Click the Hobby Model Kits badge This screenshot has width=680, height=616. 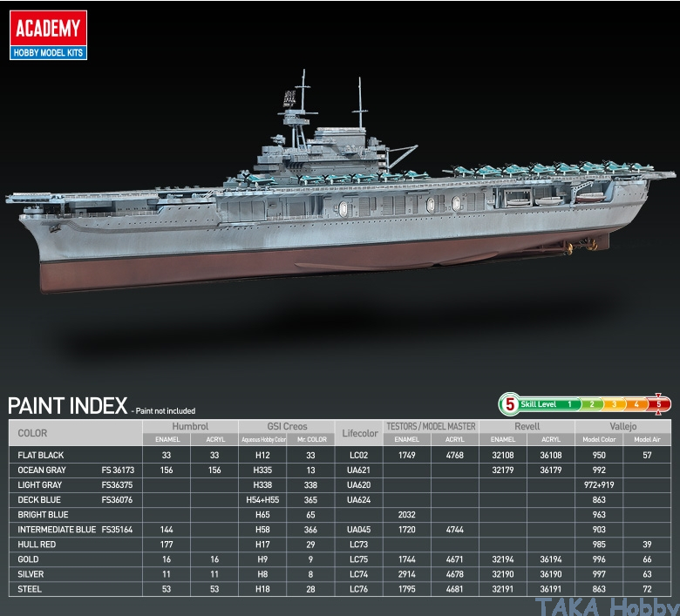coord(48,53)
